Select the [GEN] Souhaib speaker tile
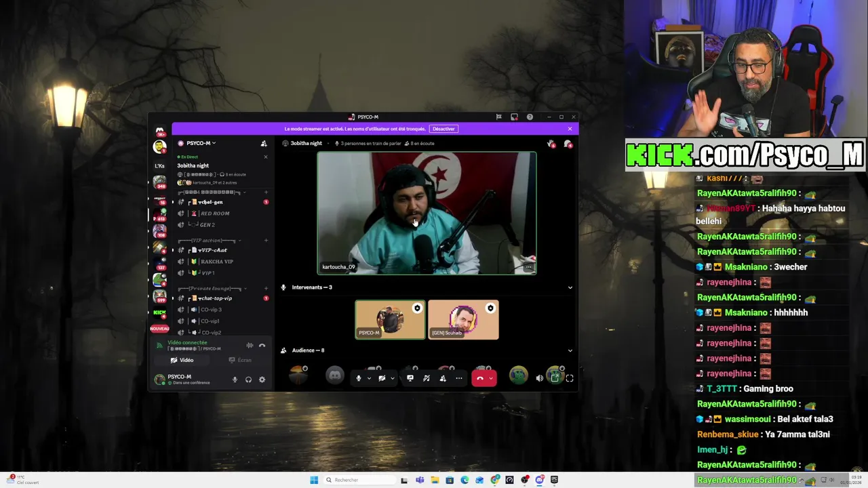Image resolution: width=868 pixels, height=488 pixels. coord(463,319)
